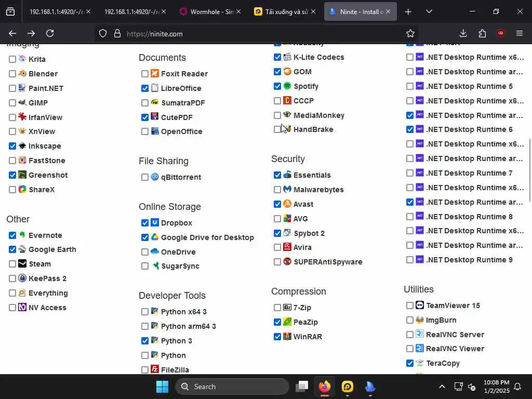Click the uBlock Origin toolbar icon
532x399 pixels.
[x=501, y=33]
